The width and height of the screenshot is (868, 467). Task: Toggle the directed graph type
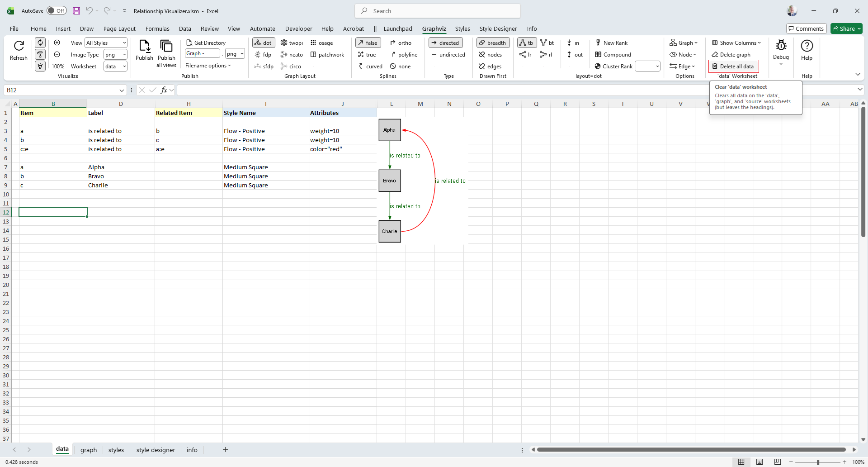[x=445, y=43]
